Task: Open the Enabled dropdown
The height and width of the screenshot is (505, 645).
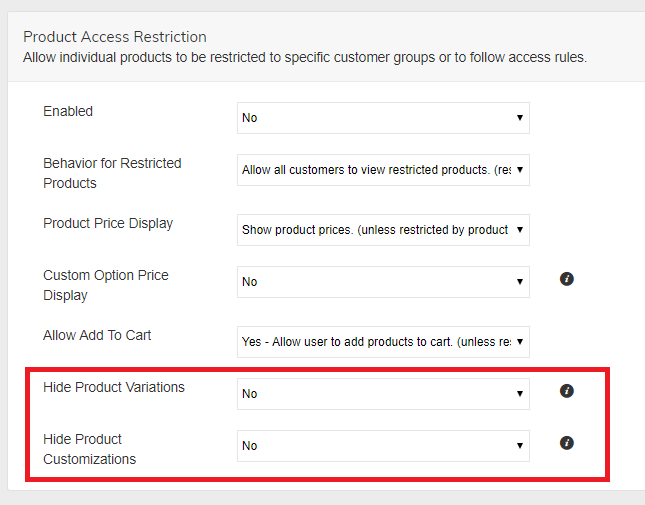Action: [x=383, y=118]
